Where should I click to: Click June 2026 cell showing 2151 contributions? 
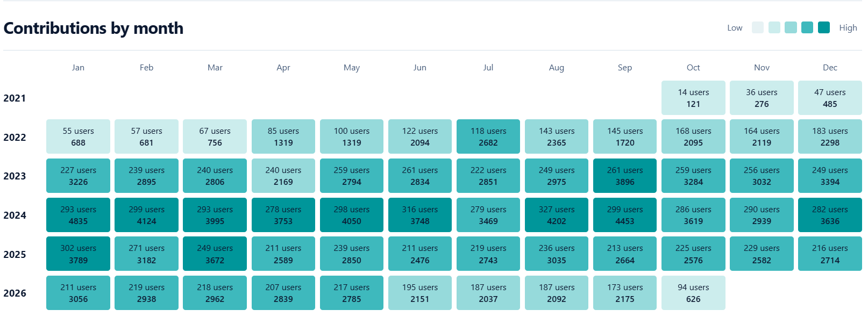tap(420, 293)
